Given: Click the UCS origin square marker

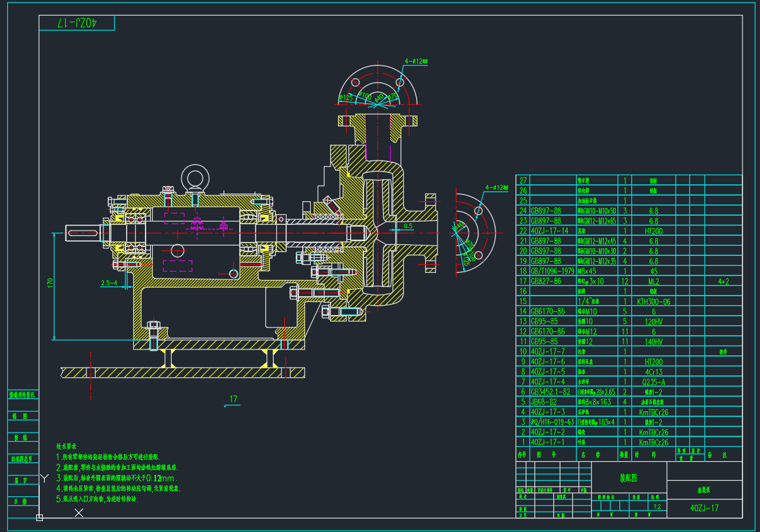Looking at the screenshot, I should 40,518.
